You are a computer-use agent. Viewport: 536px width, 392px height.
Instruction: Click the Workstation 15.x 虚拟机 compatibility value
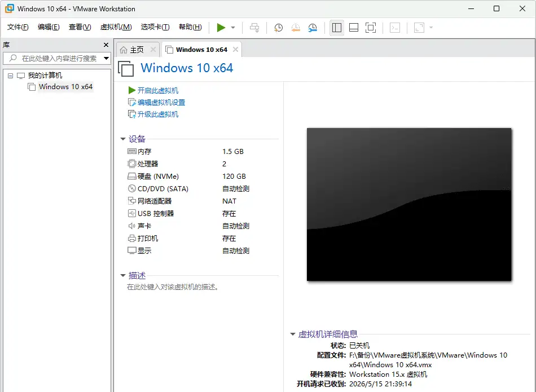coord(388,374)
